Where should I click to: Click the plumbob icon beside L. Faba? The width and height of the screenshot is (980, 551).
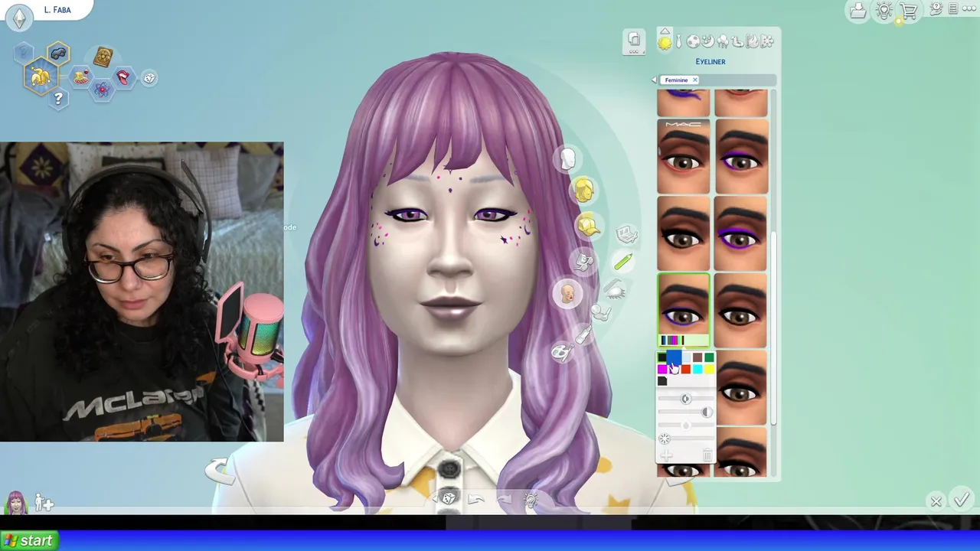(x=19, y=17)
